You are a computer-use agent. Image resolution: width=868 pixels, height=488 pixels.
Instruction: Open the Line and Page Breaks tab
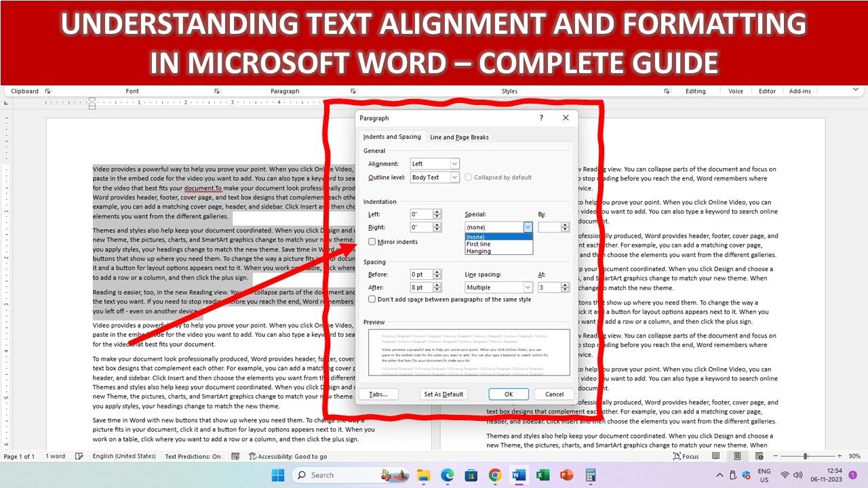click(x=459, y=137)
